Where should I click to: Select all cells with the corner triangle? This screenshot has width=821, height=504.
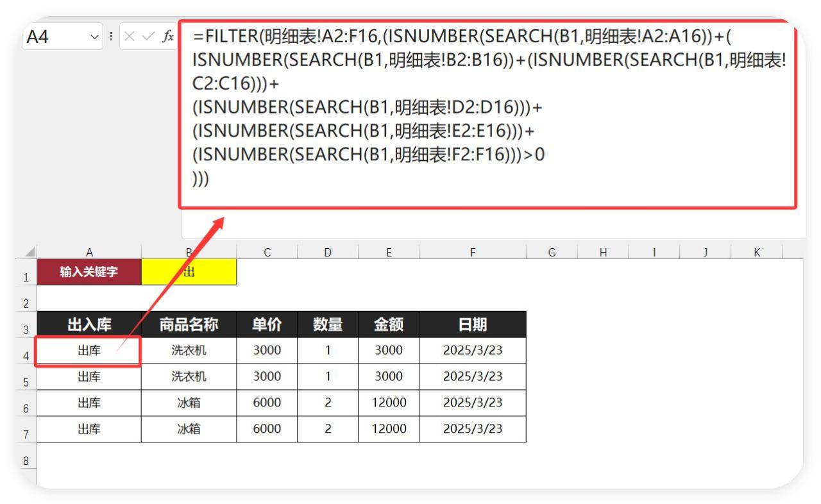point(28,252)
